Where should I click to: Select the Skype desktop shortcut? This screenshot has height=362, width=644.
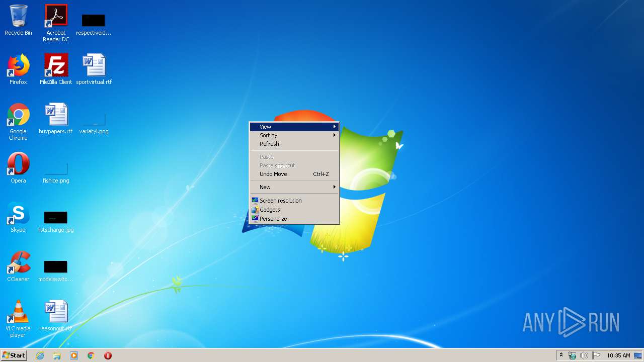tap(18, 217)
